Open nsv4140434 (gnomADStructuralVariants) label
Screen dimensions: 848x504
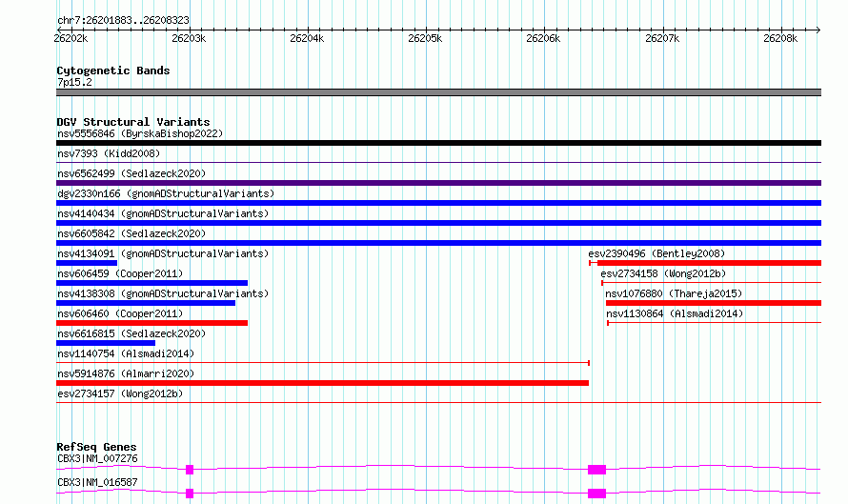(163, 213)
